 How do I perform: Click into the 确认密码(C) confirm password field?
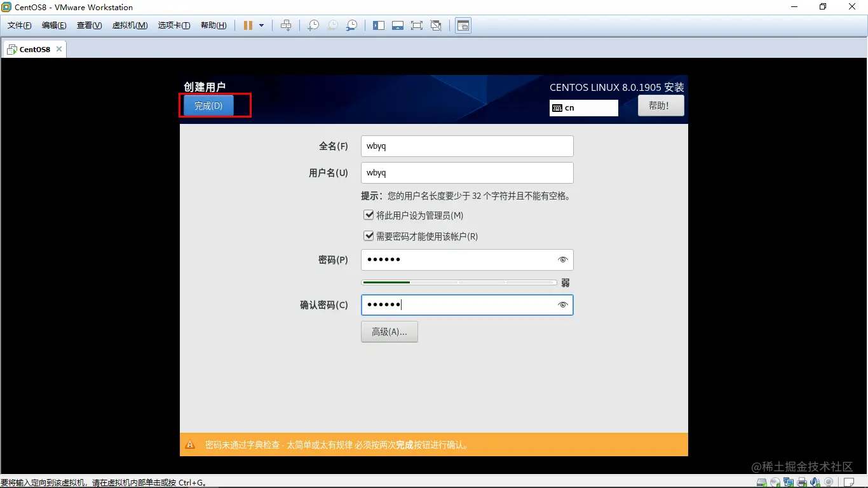click(467, 305)
